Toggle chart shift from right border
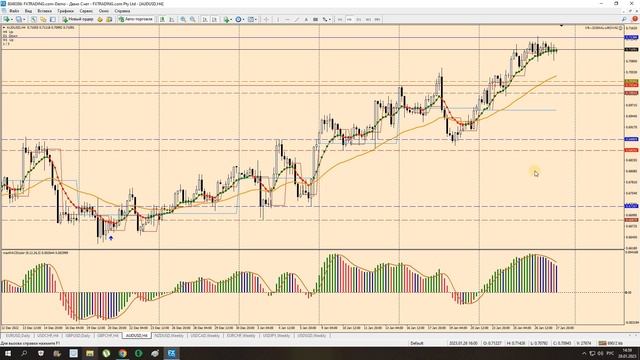 click(x=215, y=19)
